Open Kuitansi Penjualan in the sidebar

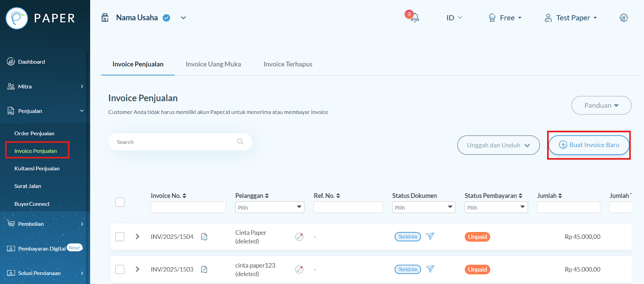[x=37, y=168]
